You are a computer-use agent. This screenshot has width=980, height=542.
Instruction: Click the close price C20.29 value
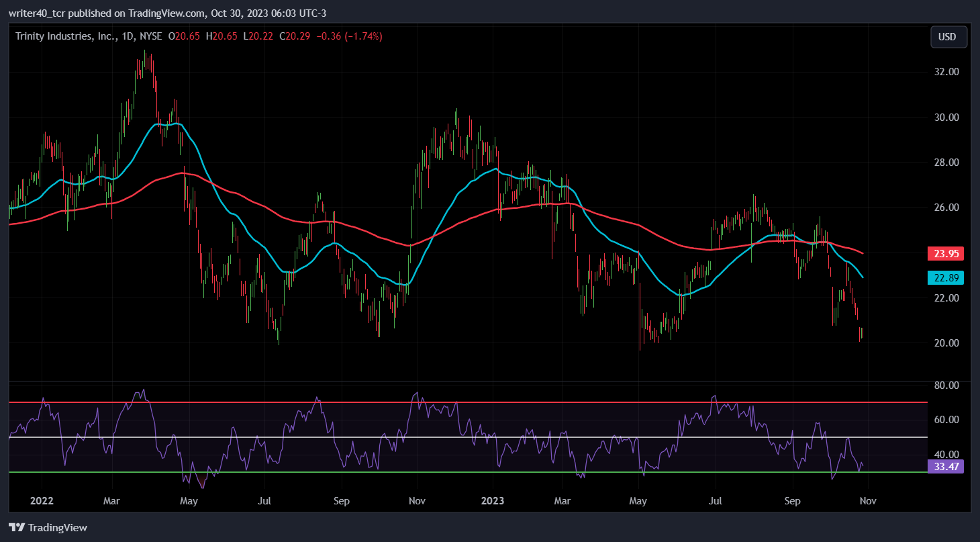click(x=295, y=36)
